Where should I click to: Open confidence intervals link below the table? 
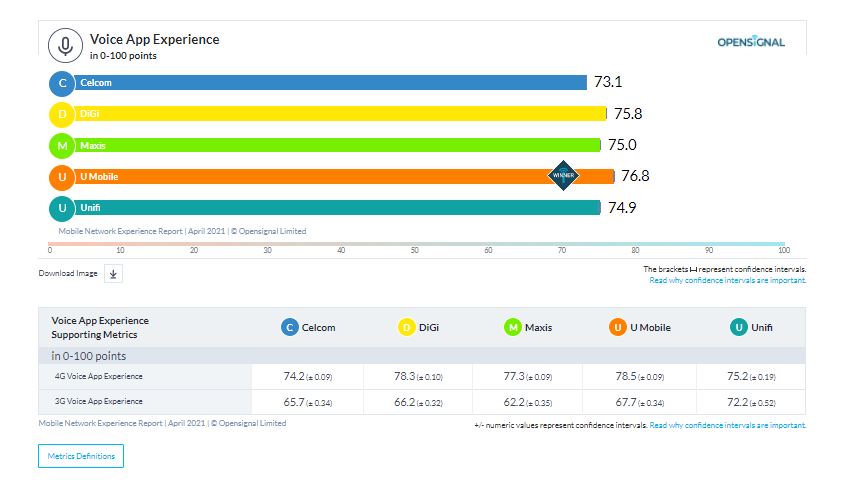(x=728, y=425)
